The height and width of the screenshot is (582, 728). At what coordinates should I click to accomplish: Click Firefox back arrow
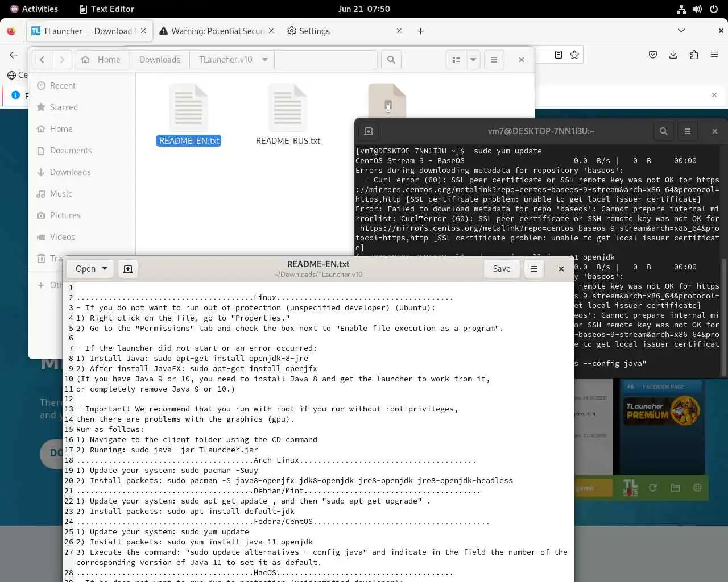[x=14, y=55]
